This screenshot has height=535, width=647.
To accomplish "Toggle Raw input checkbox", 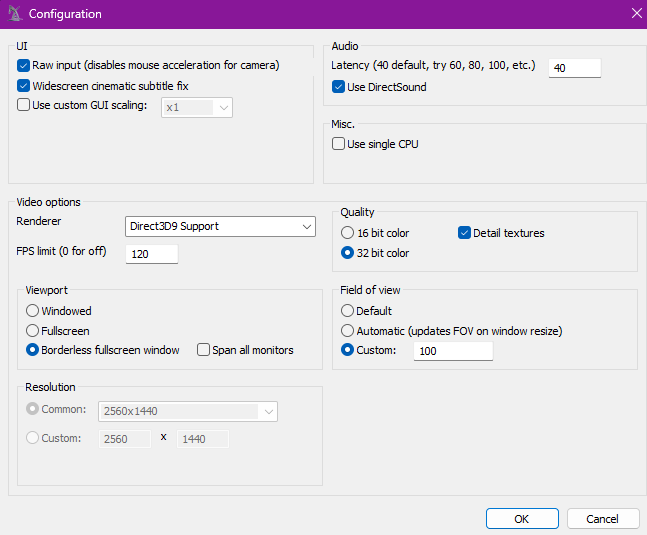I will [x=24, y=65].
